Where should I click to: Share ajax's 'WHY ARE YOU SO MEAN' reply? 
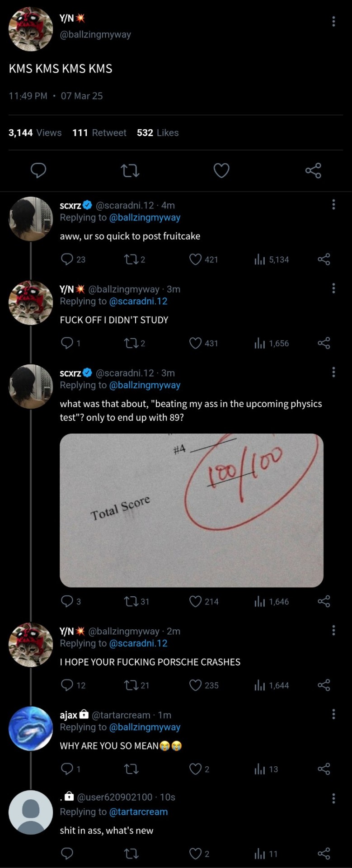point(324,769)
